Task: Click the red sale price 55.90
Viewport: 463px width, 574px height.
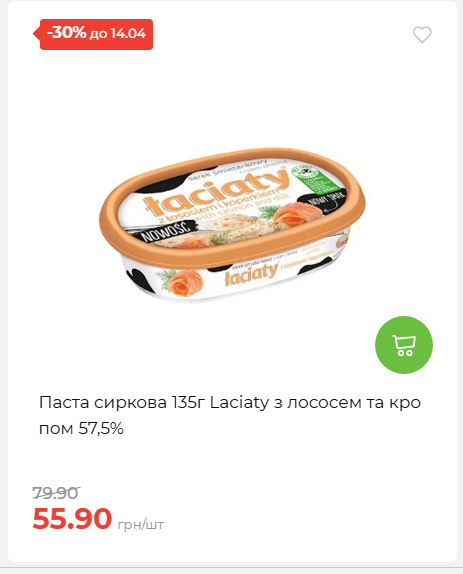Action: pos(72,518)
